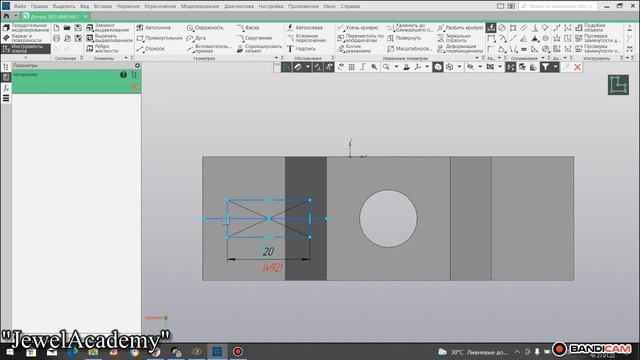640x360 pixels.
Task: Select the Дуга arc tool
Action: pyautogui.click(x=196, y=38)
